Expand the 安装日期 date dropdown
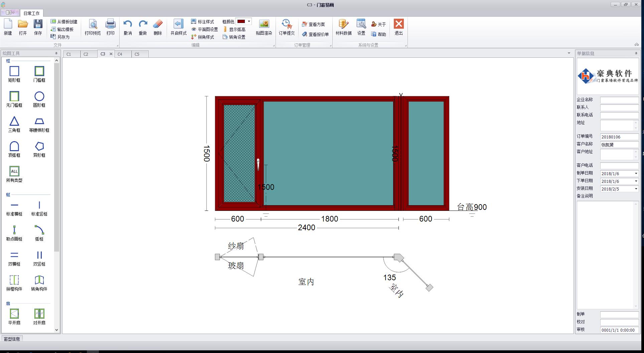Viewport: 644px width, 353px height. pyautogui.click(x=636, y=189)
